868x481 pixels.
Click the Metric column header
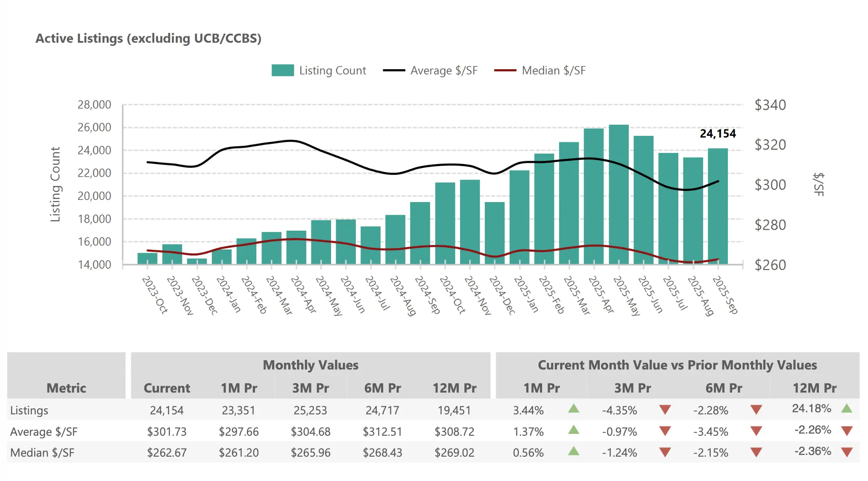point(66,388)
